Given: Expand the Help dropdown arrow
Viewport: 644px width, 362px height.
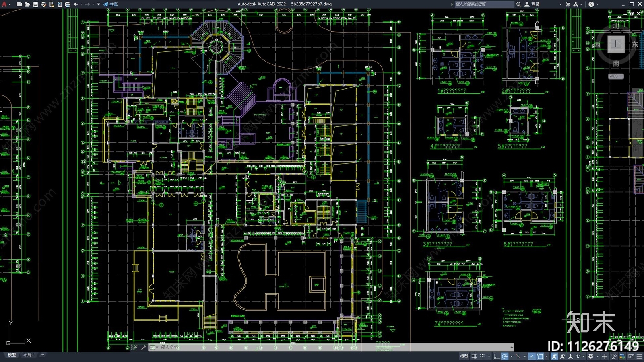Looking at the screenshot, I should point(597,4).
